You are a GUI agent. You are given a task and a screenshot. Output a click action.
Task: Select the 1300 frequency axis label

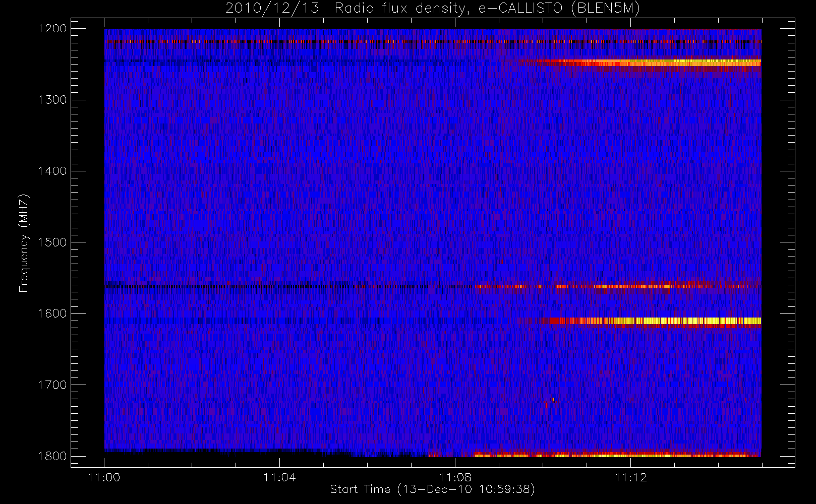click(x=52, y=100)
